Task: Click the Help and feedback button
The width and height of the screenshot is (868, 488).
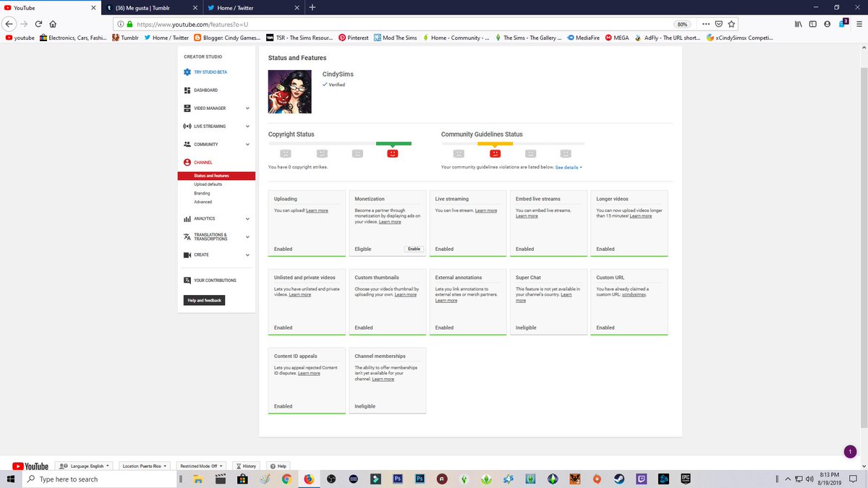Action: tap(204, 300)
